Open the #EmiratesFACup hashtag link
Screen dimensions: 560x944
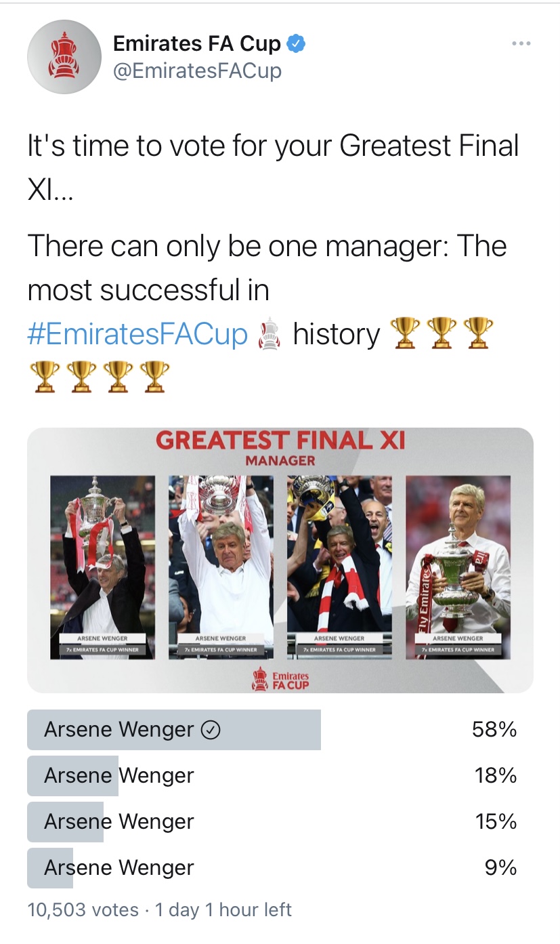click(137, 335)
